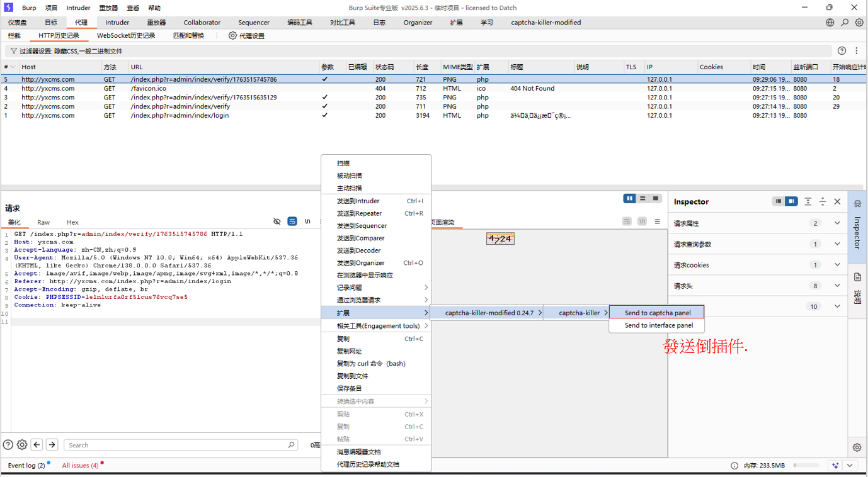Go to previous search match arrow

pos(37,445)
